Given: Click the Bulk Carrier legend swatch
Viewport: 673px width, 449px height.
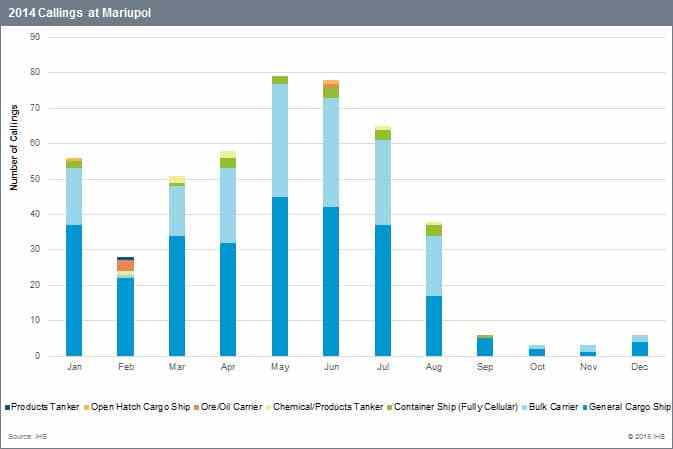Looking at the screenshot, I should [x=524, y=407].
